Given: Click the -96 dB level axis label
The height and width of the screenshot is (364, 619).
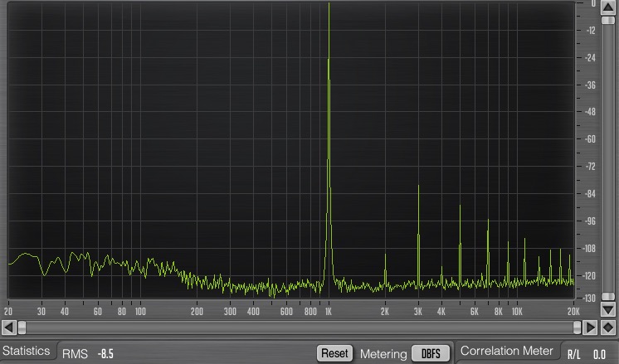Looking at the screenshot, I should coord(590,221).
